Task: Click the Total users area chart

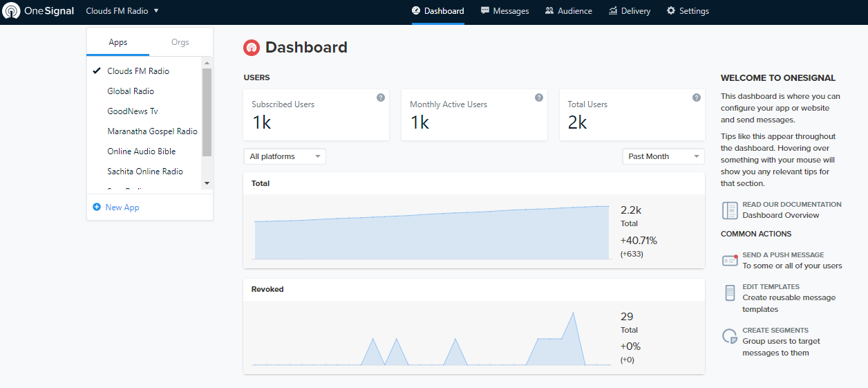Action: [432, 232]
